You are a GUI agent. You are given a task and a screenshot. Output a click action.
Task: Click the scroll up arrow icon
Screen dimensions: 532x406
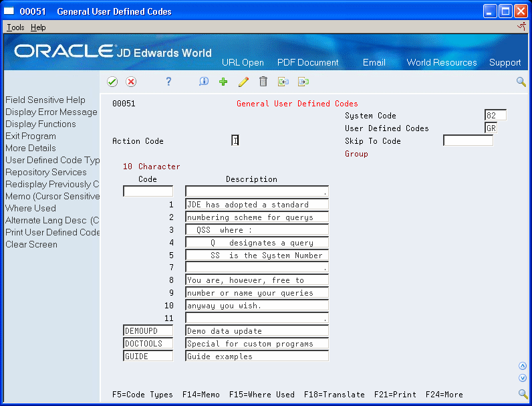click(x=523, y=366)
